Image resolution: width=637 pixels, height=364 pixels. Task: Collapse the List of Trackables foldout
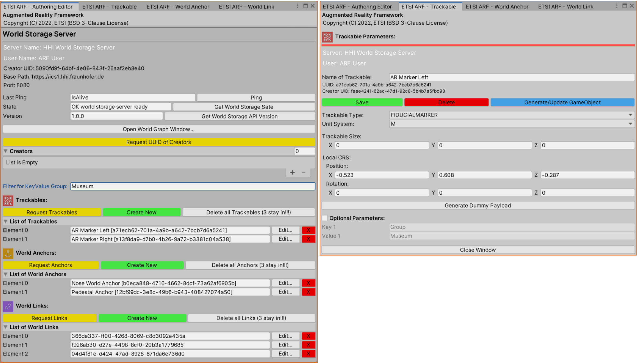click(5, 221)
